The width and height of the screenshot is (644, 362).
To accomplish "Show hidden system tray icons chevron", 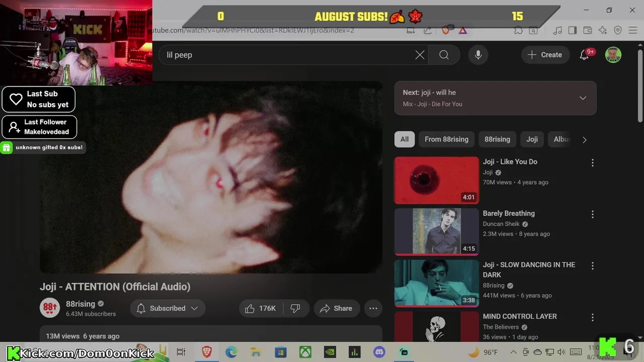I will pos(513,352).
